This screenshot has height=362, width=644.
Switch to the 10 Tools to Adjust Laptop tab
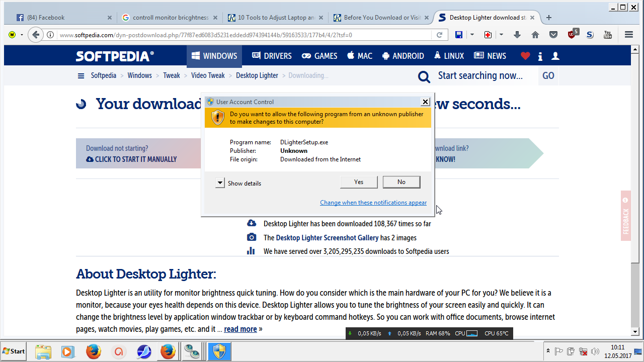276,18
